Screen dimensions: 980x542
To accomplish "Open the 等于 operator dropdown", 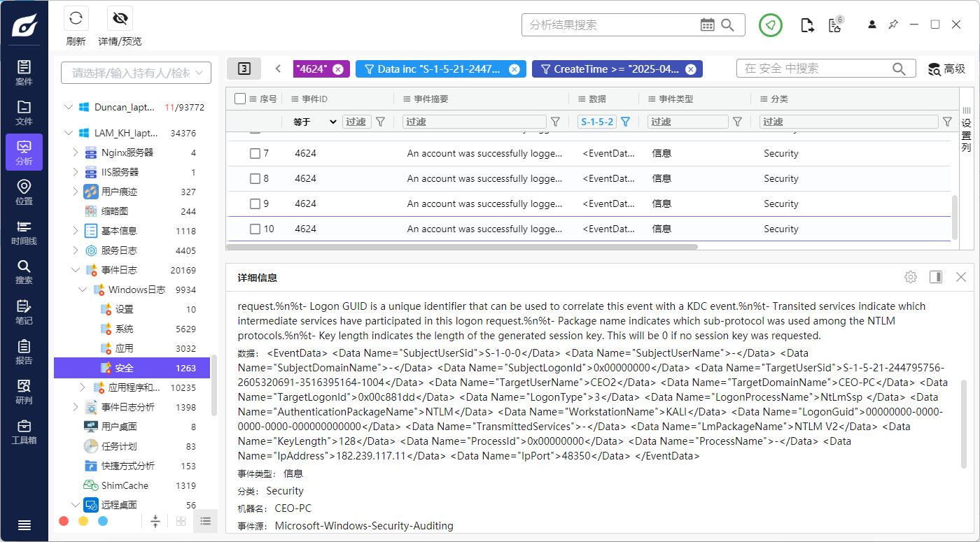I will pos(314,122).
